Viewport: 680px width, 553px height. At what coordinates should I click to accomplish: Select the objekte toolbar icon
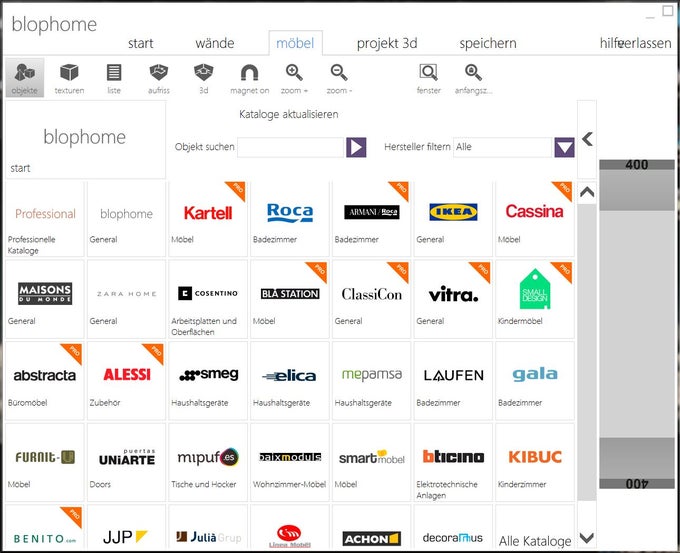(x=25, y=78)
